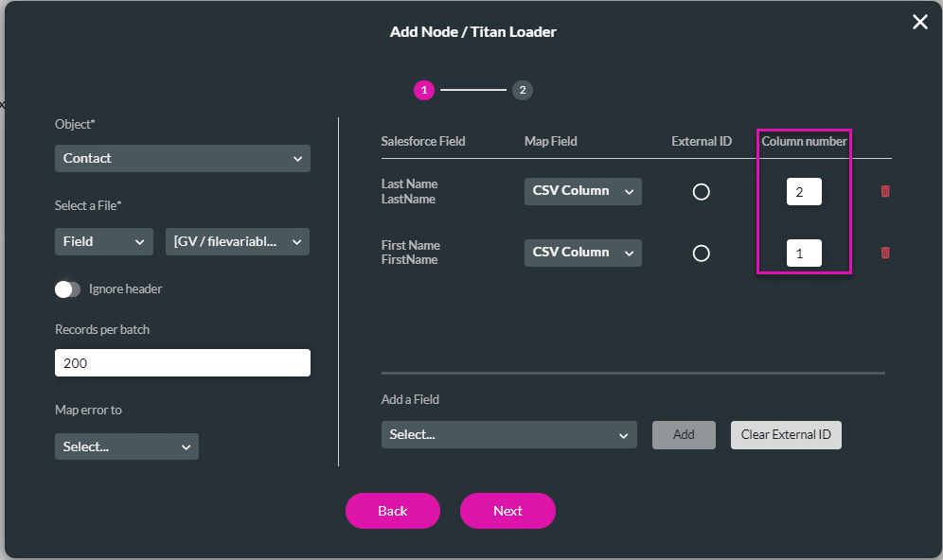The height and width of the screenshot is (560, 943).
Task: Select External ID radio for First Name
Action: (x=701, y=254)
